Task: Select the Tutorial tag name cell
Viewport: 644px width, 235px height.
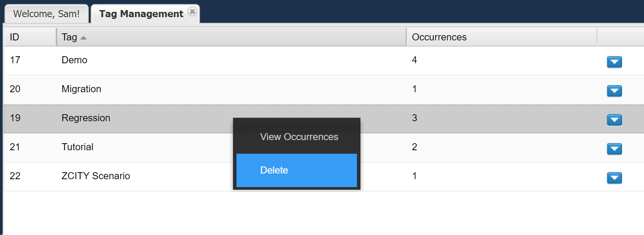Action: [x=78, y=147]
